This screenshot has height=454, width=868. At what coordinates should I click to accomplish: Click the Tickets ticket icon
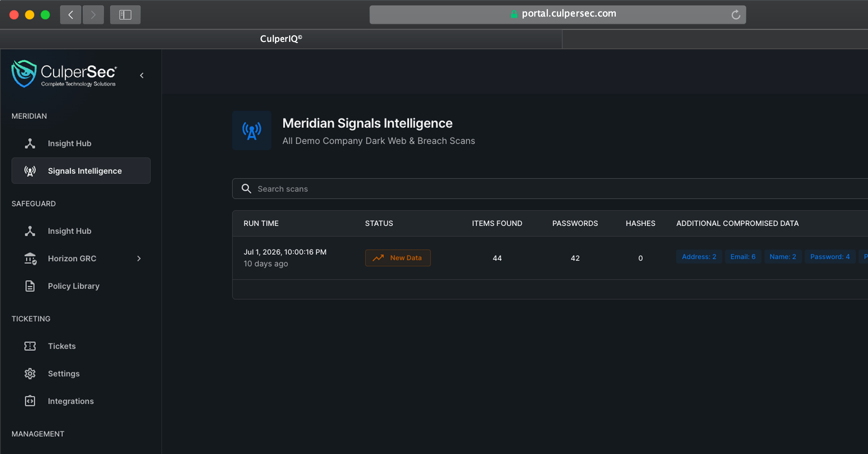(30, 346)
